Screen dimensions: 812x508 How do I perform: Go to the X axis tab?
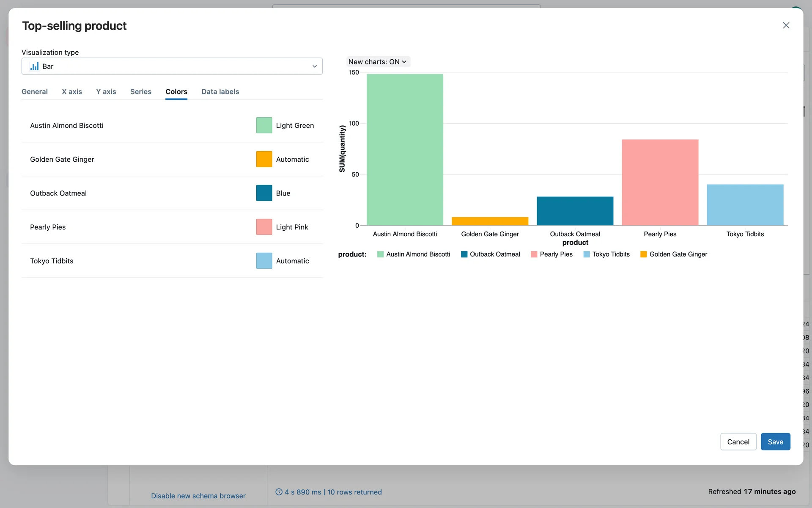72,92
